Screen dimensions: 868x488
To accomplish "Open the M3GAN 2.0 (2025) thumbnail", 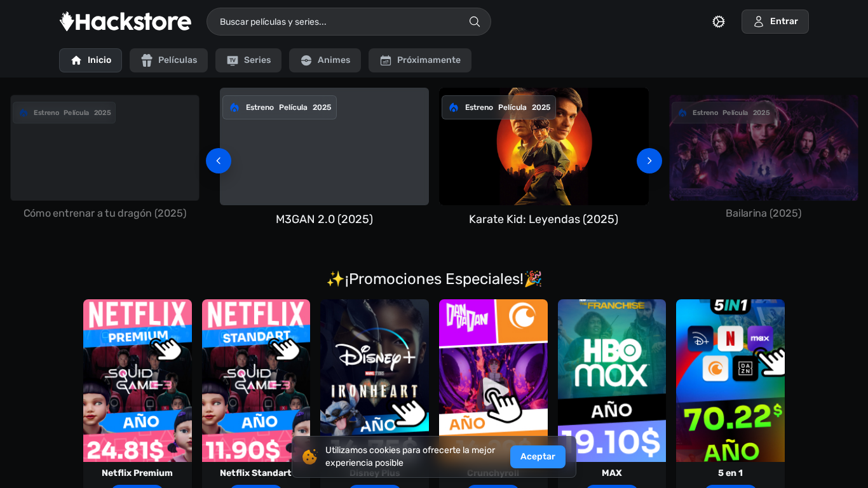I will click(324, 147).
